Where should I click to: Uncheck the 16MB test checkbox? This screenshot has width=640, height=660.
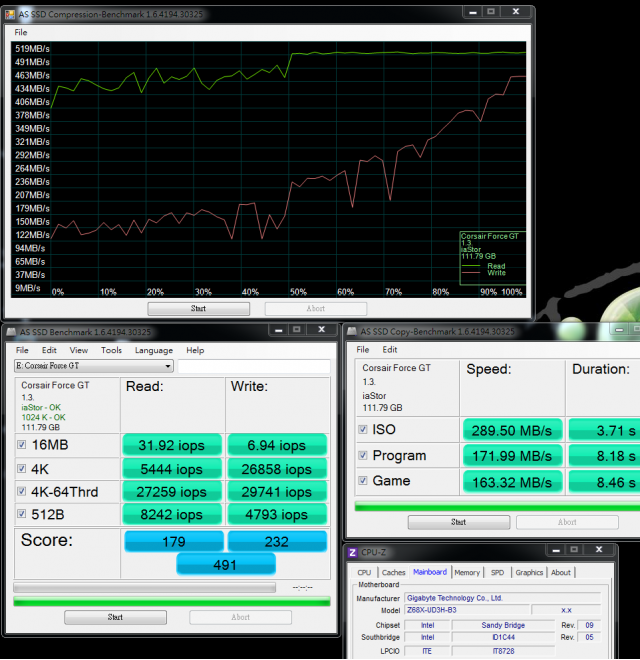click(x=21, y=444)
